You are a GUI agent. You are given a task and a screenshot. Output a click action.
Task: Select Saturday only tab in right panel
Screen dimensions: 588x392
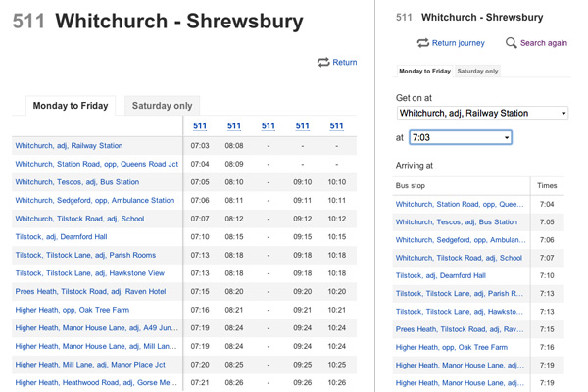click(477, 72)
